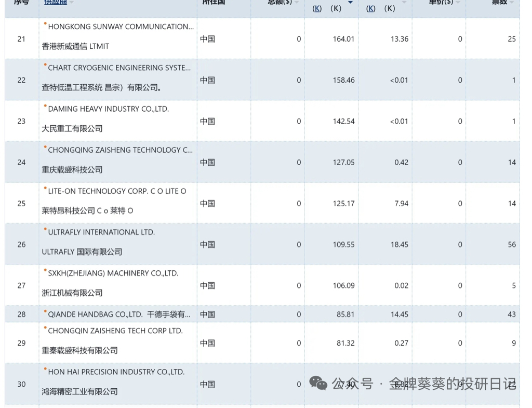Click the 香港新威通信 LTMIT name
Image resolution: width=532 pixels, height=408 pixels.
pyautogui.click(x=75, y=46)
